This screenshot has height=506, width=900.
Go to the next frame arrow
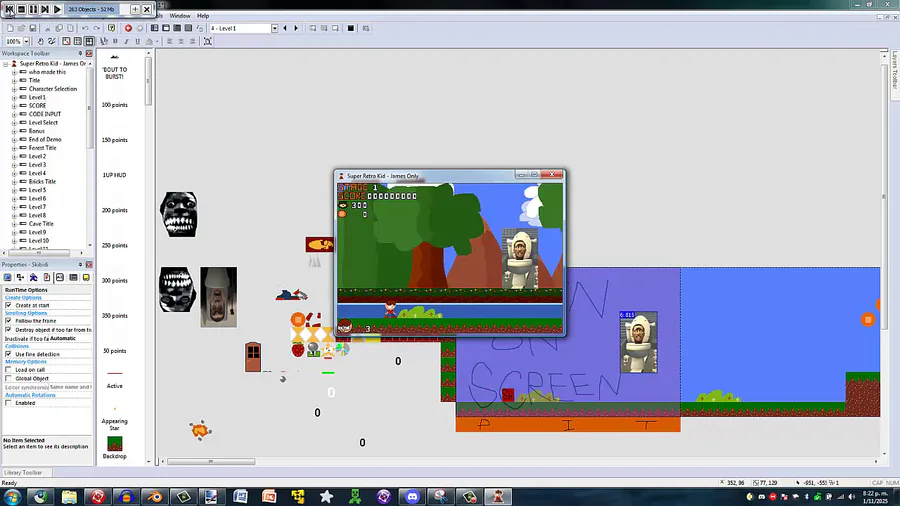[296, 28]
